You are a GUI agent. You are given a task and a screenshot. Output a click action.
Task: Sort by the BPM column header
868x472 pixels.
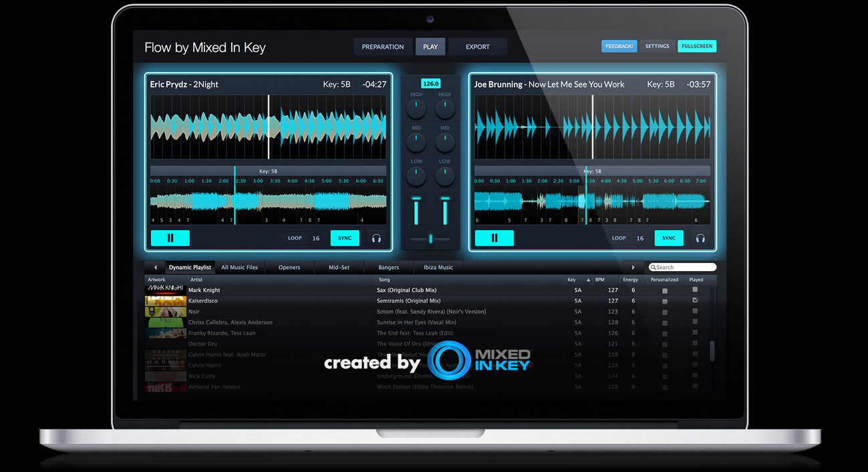(x=607, y=280)
